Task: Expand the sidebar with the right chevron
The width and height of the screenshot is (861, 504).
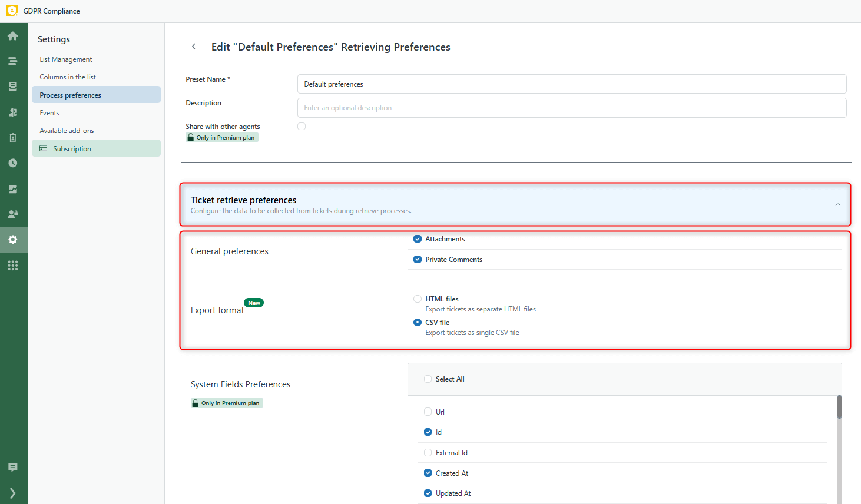Action: point(13,493)
